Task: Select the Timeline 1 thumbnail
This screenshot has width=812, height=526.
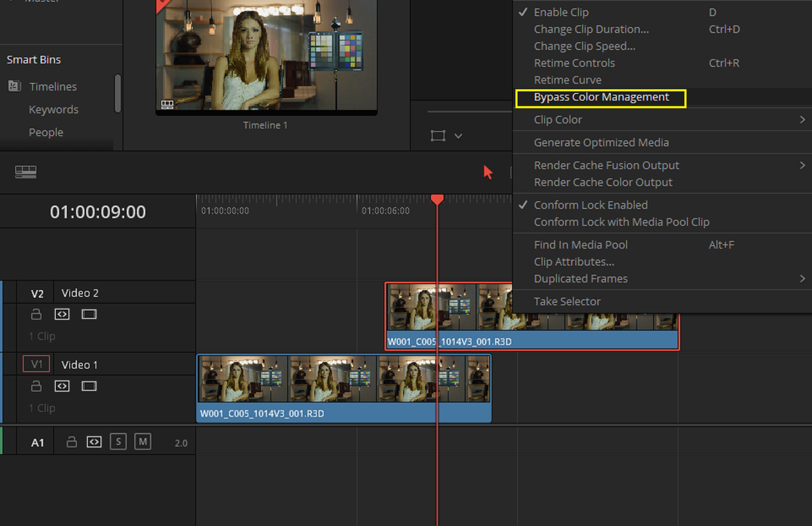Action: coord(266,58)
